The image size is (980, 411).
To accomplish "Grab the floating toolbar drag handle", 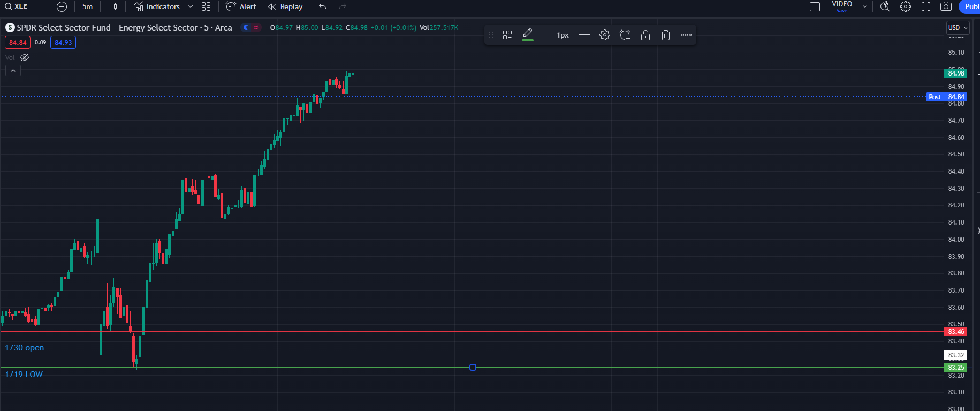I will coord(491,35).
